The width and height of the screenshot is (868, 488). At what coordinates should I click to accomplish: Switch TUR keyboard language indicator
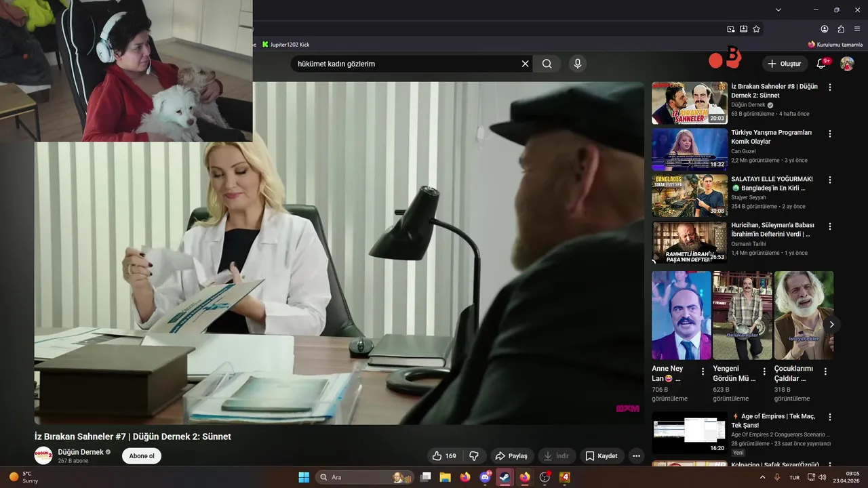point(794,477)
